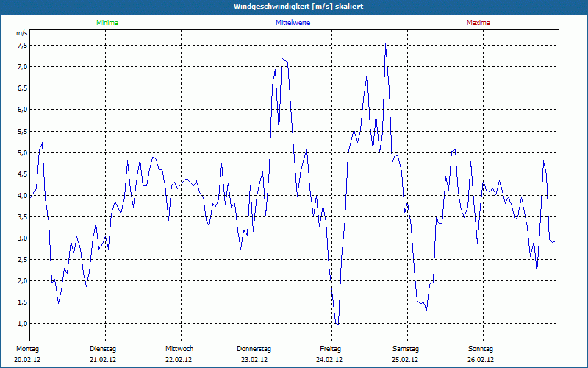The height and width of the screenshot is (368, 588).
Task: Click the Freitag day label
Action: tap(330, 349)
